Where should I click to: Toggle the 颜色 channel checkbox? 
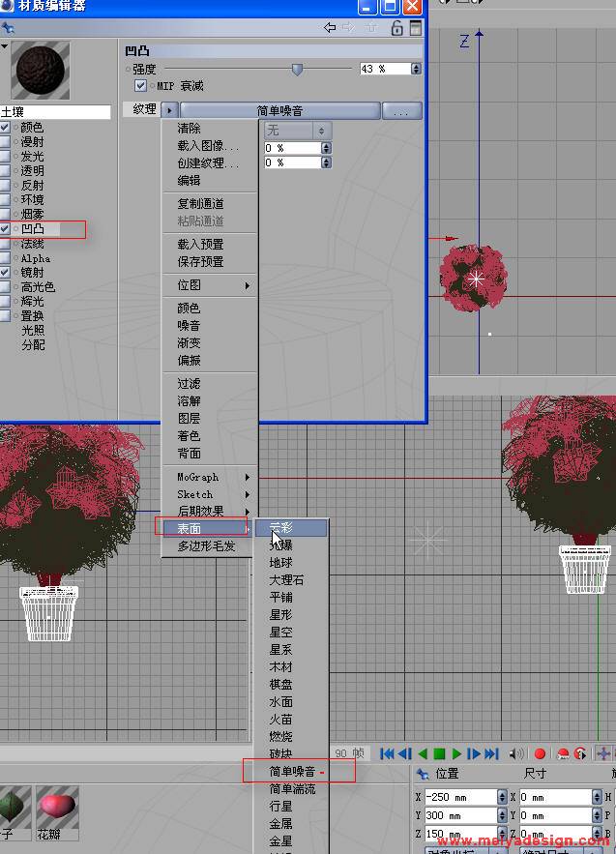(x=6, y=127)
